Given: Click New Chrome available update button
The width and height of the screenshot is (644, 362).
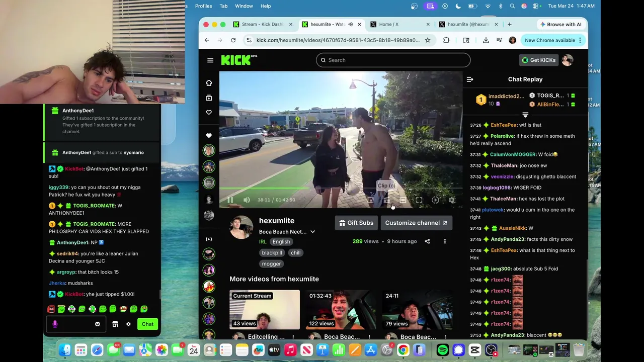Looking at the screenshot, I should pos(549,40).
